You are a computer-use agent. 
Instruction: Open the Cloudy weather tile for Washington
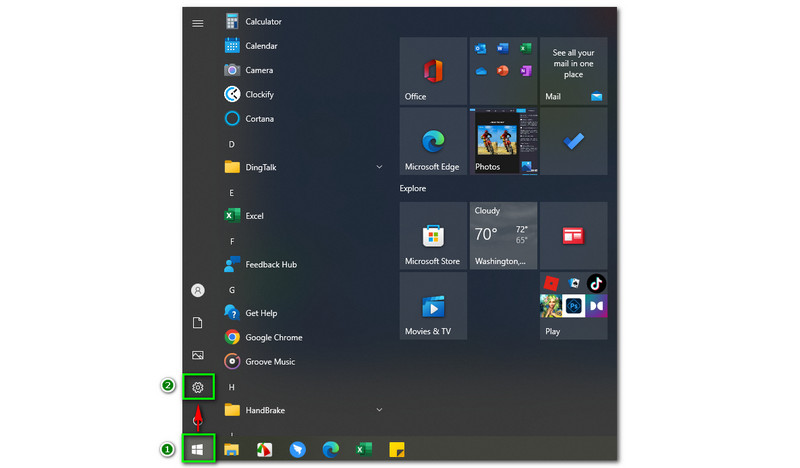503,236
